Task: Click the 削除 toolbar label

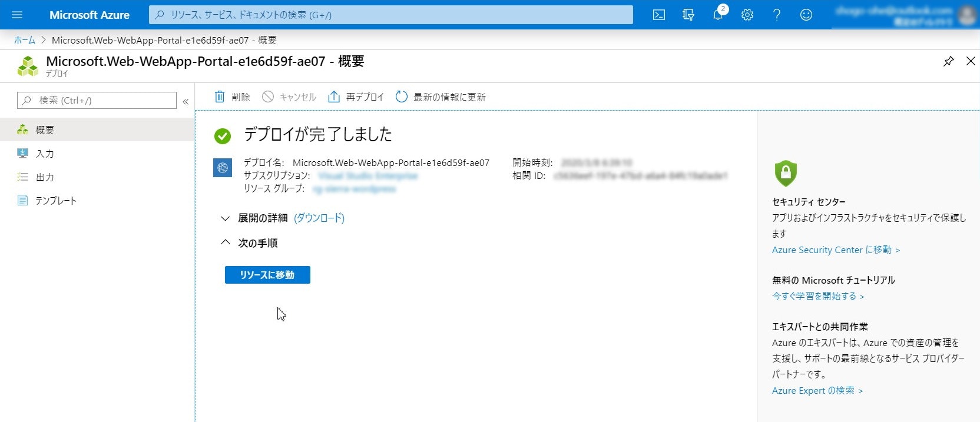Action: click(x=241, y=97)
